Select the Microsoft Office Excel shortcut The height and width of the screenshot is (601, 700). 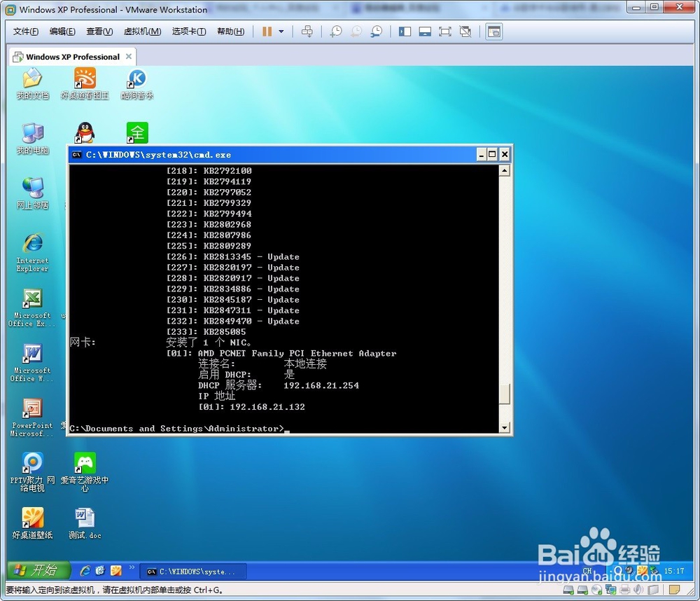31,308
